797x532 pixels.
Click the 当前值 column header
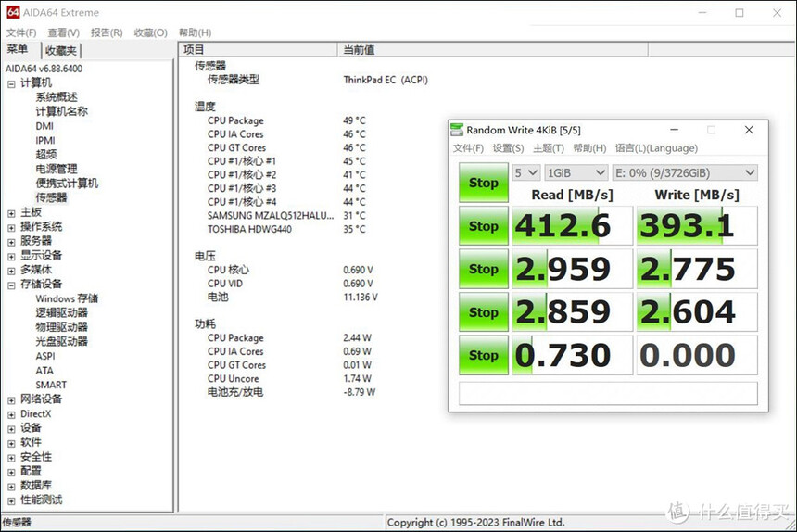click(492, 49)
